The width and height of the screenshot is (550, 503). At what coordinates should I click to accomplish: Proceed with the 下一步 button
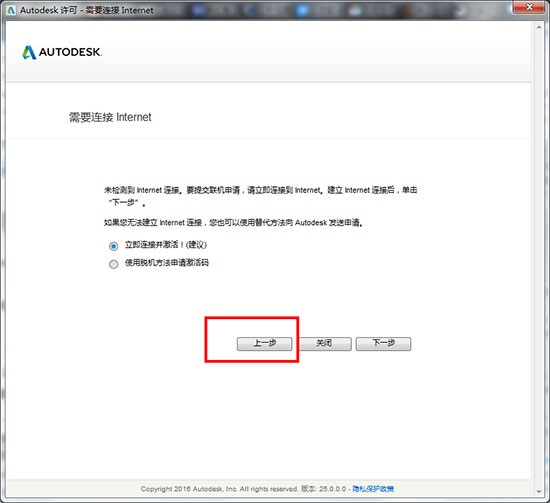pos(383,344)
